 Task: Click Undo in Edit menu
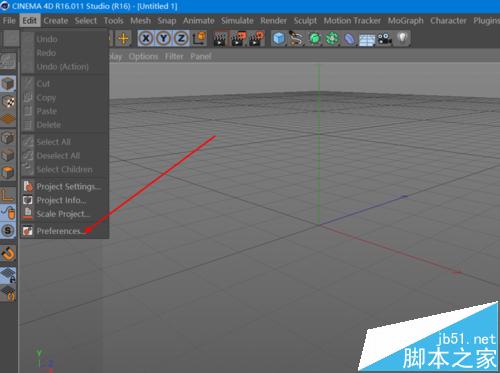tap(65, 39)
